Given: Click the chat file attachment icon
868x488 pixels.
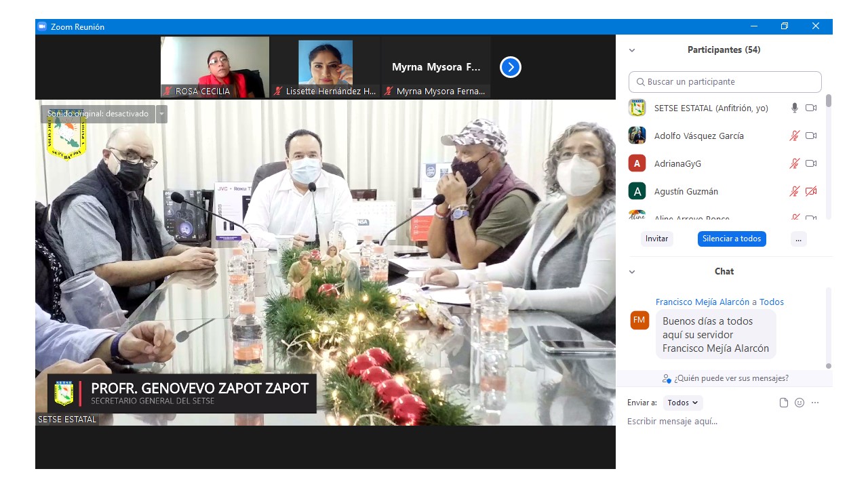Looking at the screenshot, I should 784,403.
